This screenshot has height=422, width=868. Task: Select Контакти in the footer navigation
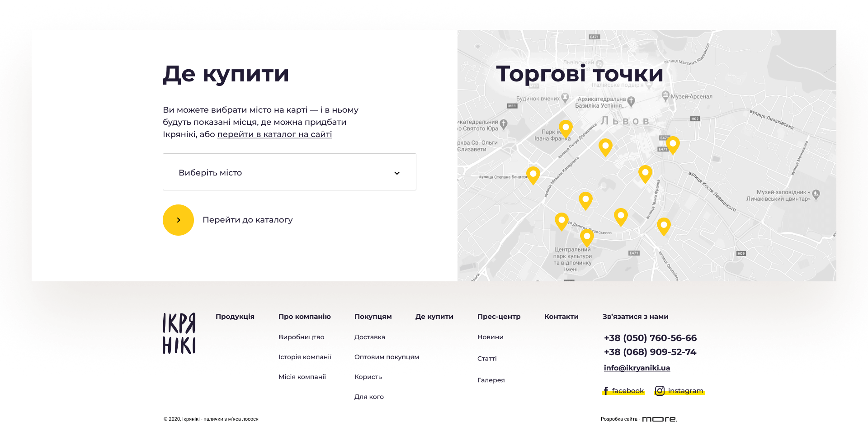tap(561, 317)
